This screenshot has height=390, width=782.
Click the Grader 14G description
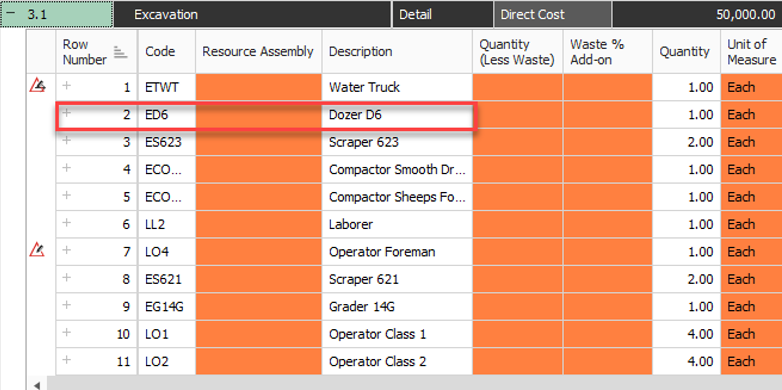[362, 307]
